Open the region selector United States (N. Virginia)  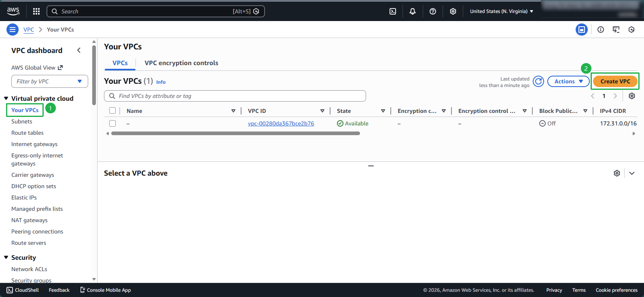[502, 11]
